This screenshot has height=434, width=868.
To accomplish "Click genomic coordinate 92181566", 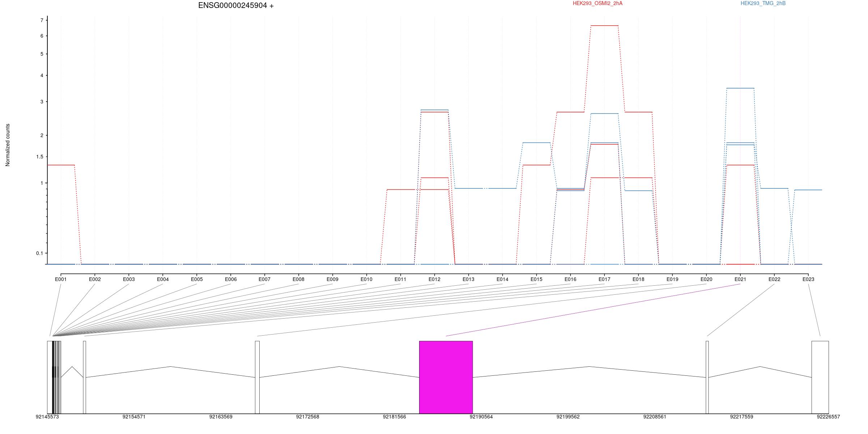I will (395, 417).
